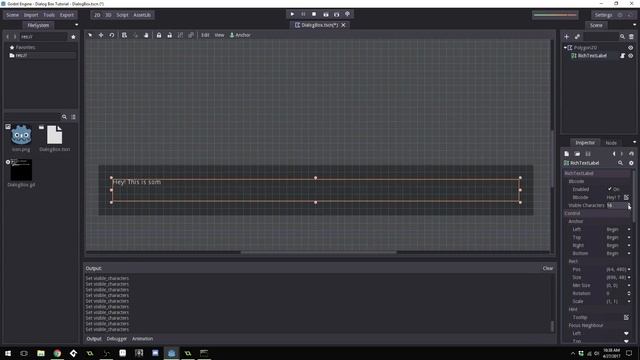Viewport: 640px width, 360px height.
Task: Close the DialogBox.tscn scene tab
Action: click(x=343, y=25)
